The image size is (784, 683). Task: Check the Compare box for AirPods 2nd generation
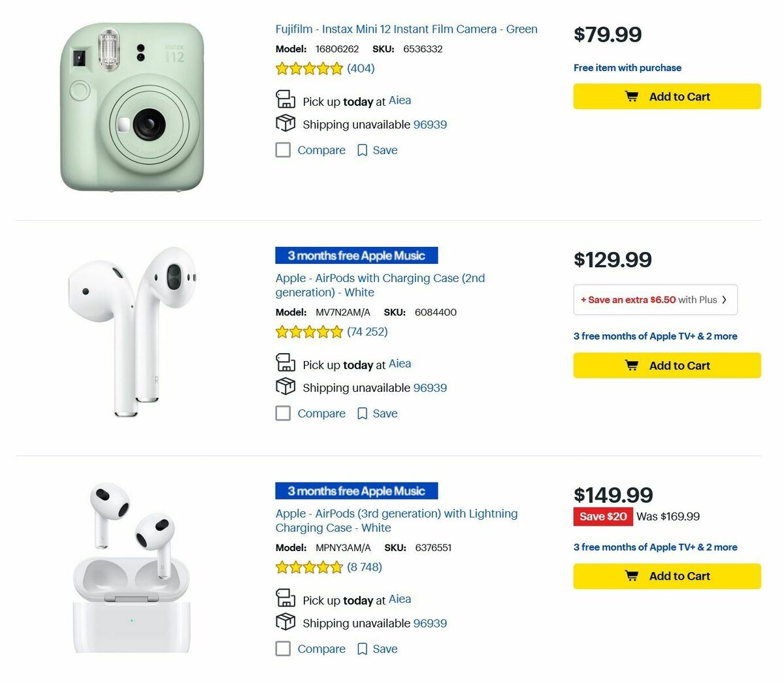click(283, 413)
